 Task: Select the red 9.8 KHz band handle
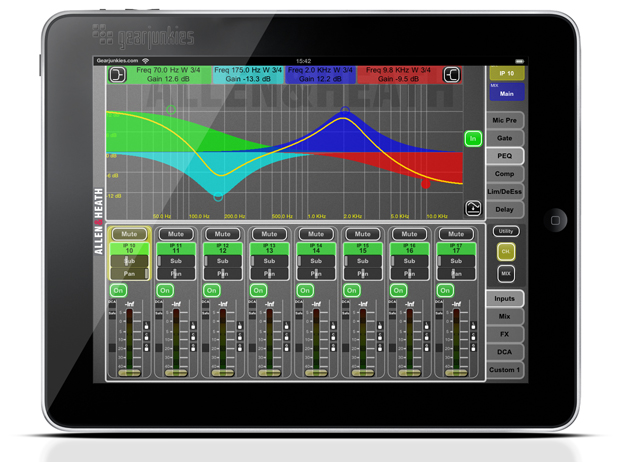426,184
